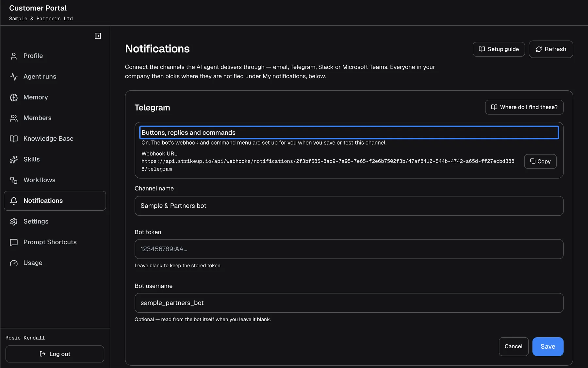The width and height of the screenshot is (588, 368).
Task: Open the Skills label in sidebar
Action: tap(32, 159)
